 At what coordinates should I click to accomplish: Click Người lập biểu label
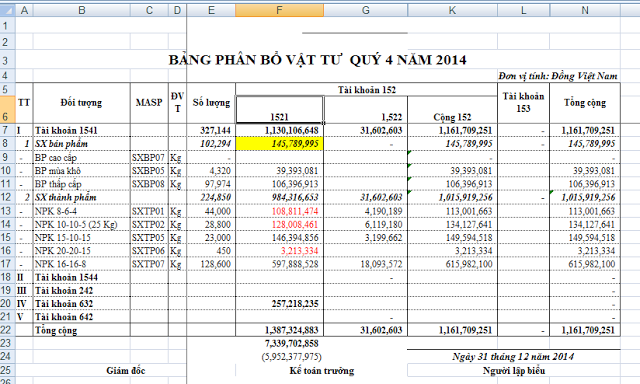513,370
